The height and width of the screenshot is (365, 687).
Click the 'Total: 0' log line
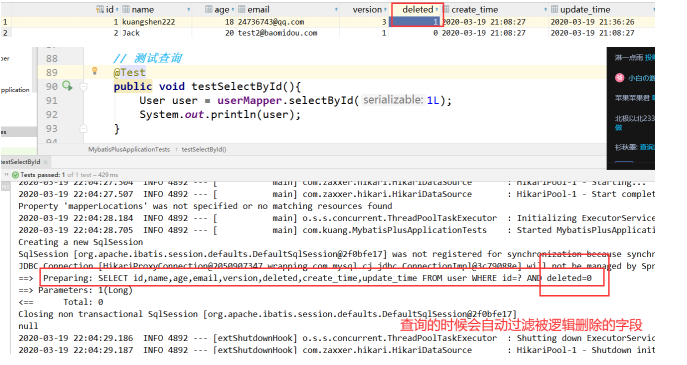click(61, 302)
